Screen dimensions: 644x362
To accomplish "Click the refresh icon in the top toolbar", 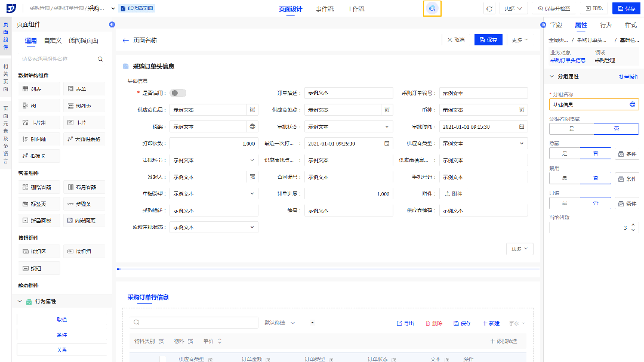I will pyautogui.click(x=489, y=9).
